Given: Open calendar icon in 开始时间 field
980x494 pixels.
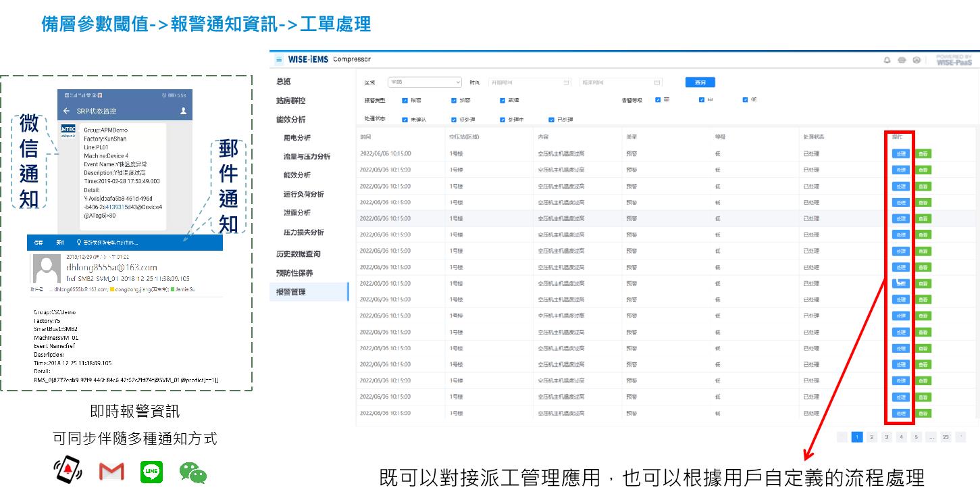Looking at the screenshot, I should coord(566,82).
